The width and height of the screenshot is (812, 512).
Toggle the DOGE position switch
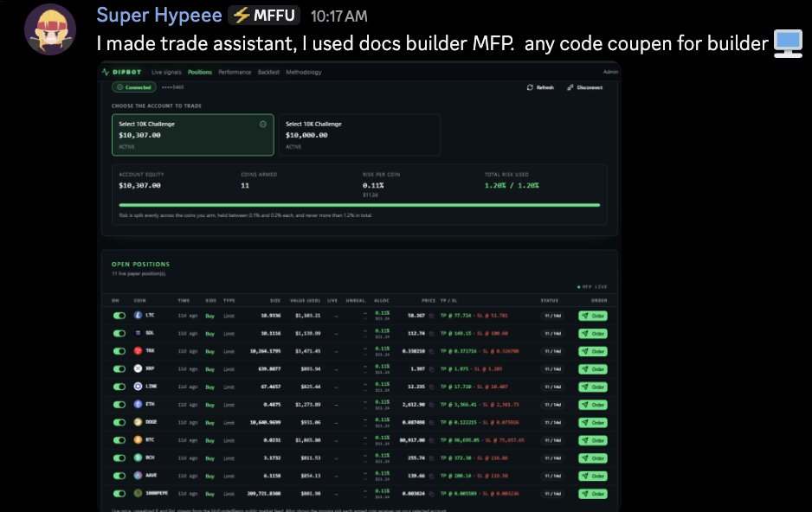click(x=119, y=423)
